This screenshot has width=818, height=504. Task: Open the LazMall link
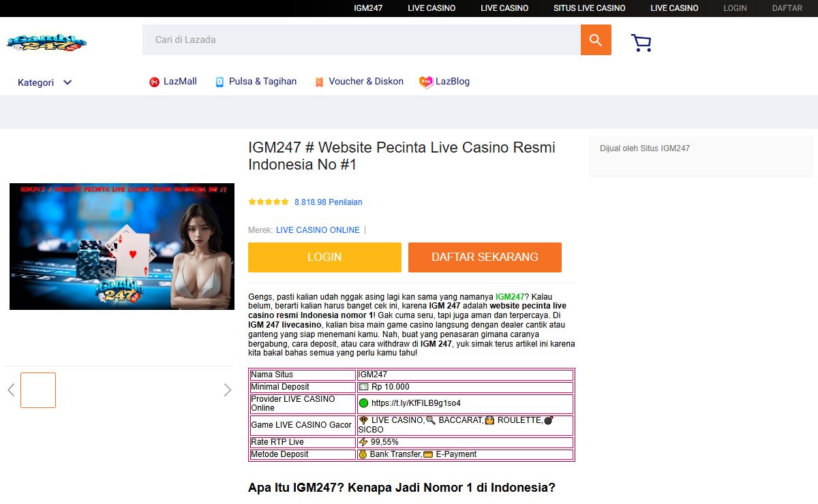tap(180, 81)
